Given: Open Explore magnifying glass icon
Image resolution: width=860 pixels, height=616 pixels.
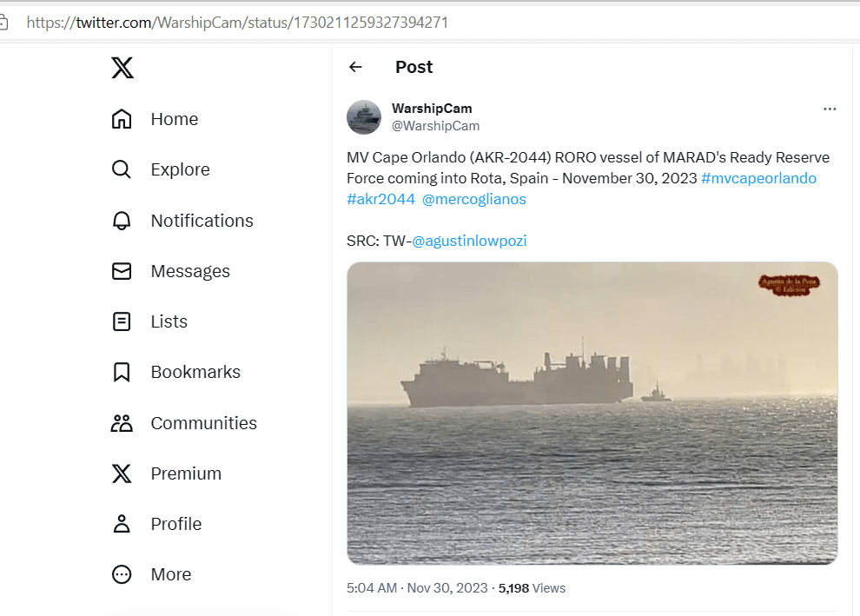Looking at the screenshot, I should [x=122, y=169].
